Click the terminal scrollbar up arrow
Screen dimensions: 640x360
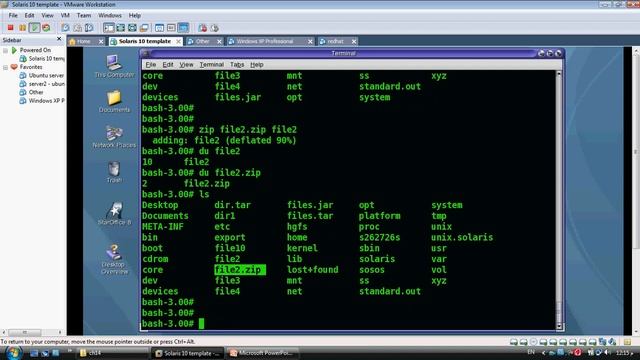pos(559,74)
